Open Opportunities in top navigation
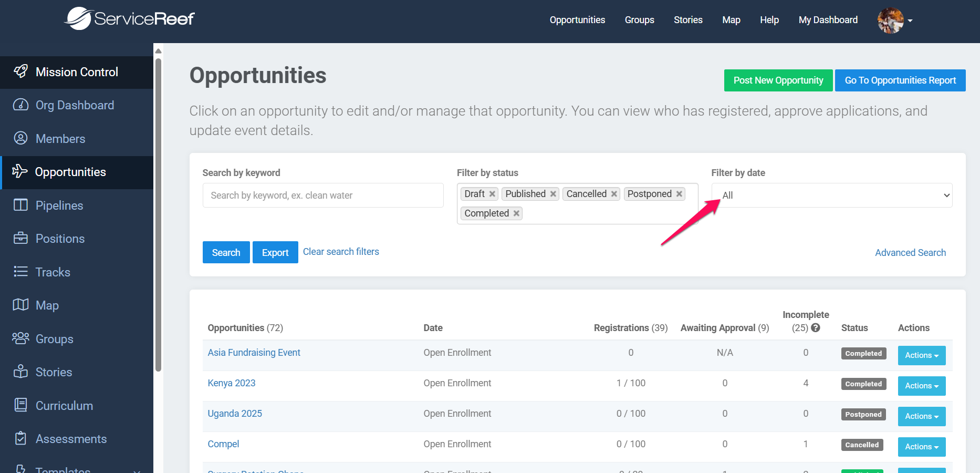 click(x=577, y=20)
